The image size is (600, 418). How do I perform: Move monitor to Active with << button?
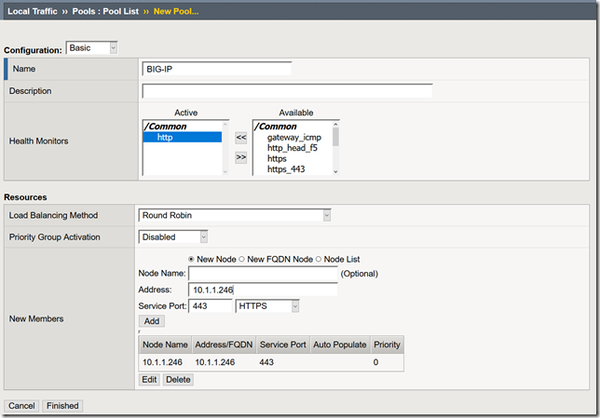pyautogui.click(x=241, y=139)
